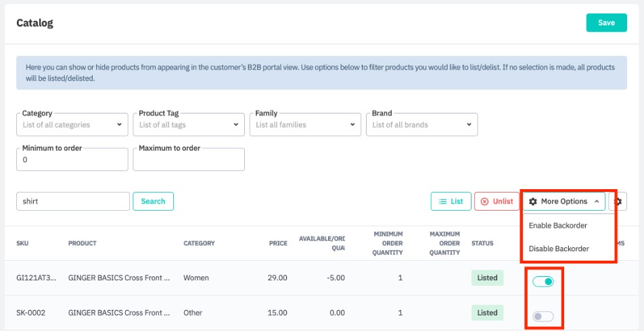Click the Save button
This screenshot has width=644, height=331.
[x=606, y=23]
